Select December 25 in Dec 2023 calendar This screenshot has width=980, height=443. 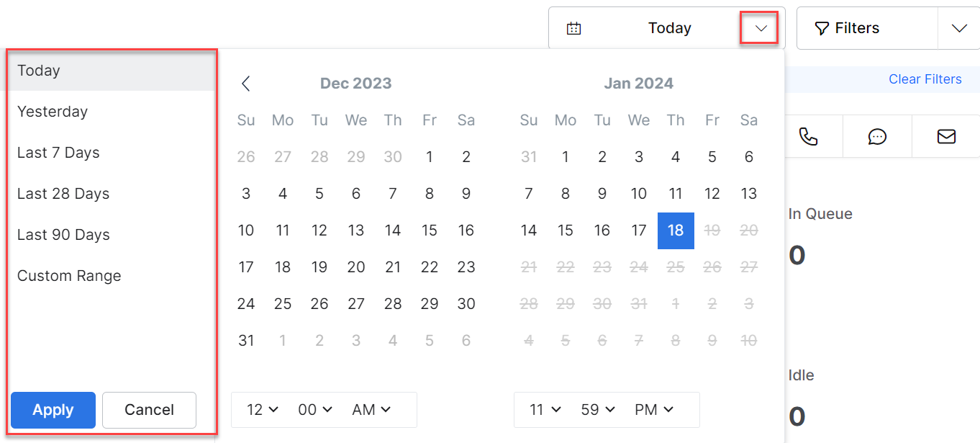[x=283, y=303]
